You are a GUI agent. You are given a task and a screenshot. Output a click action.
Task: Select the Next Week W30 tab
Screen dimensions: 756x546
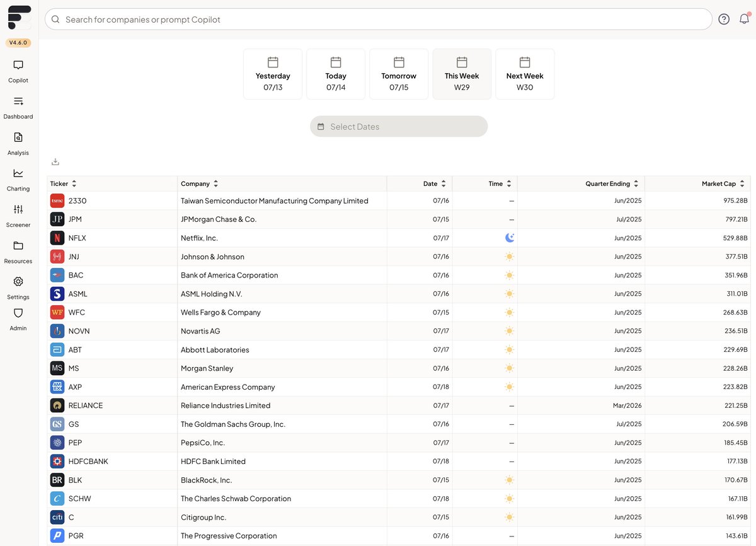click(x=525, y=74)
